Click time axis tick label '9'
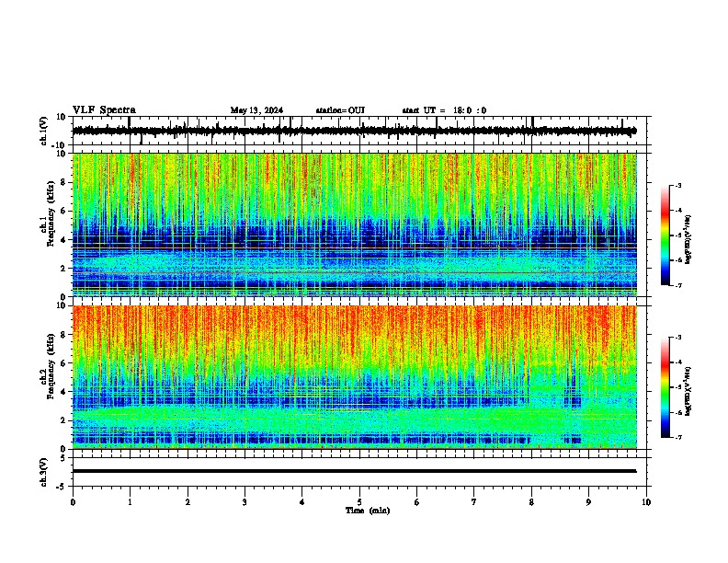 (588, 502)
